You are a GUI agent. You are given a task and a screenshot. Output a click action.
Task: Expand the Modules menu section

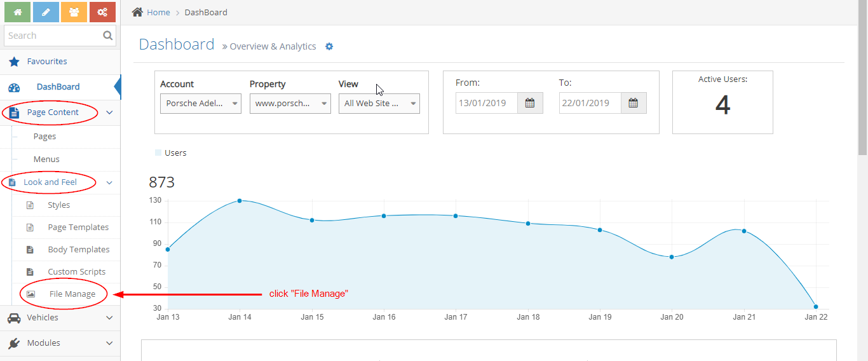60,343
